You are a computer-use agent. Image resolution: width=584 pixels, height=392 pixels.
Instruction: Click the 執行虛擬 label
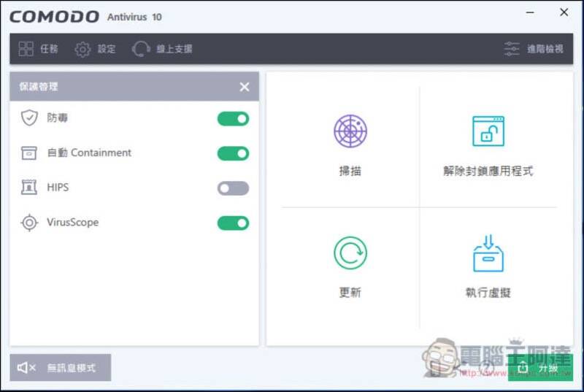[488, 293]
